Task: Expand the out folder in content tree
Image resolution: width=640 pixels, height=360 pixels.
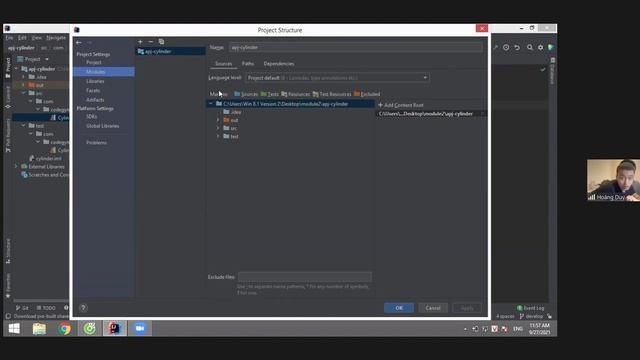Action: point(218,120)
